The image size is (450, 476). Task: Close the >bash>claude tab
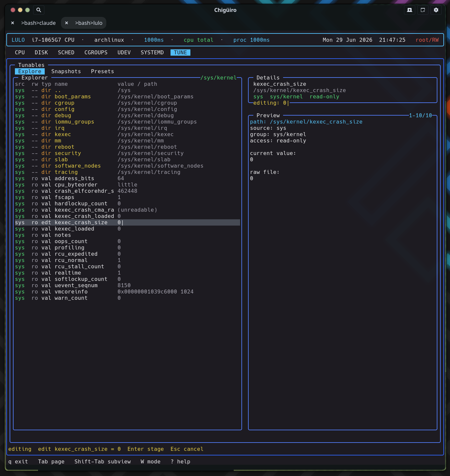13,23
